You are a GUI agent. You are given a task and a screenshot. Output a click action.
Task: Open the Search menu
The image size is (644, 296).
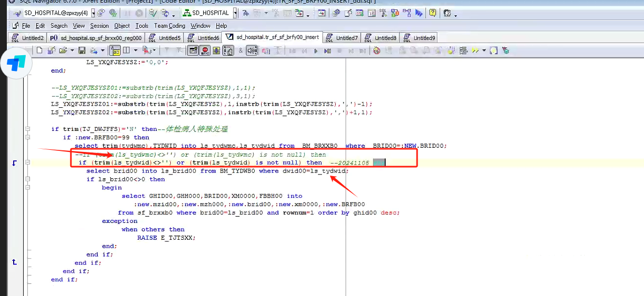point(59,25)
